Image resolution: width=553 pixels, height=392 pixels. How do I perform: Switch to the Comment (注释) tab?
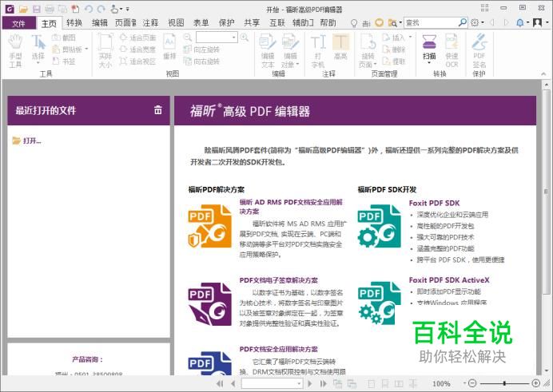[150, 23]
